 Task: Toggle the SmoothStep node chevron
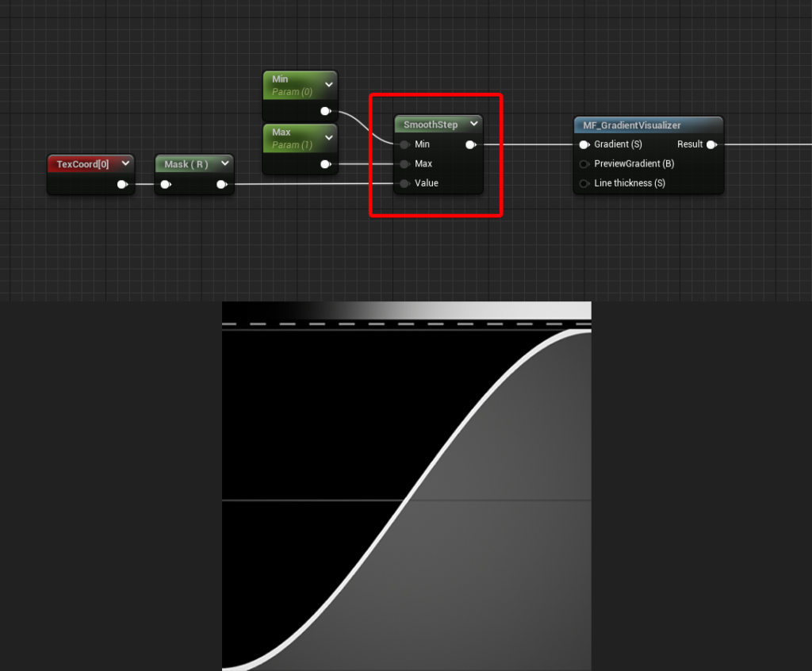coord(474,124)
